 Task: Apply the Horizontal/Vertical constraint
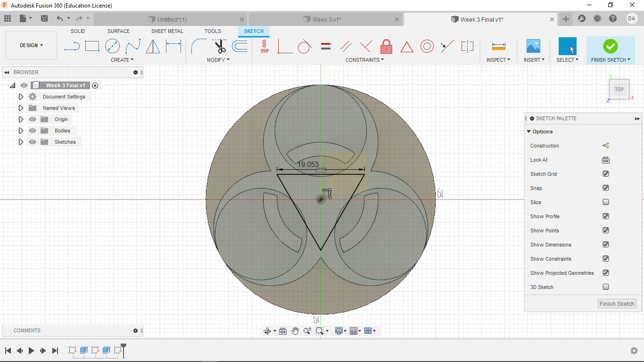264,46
